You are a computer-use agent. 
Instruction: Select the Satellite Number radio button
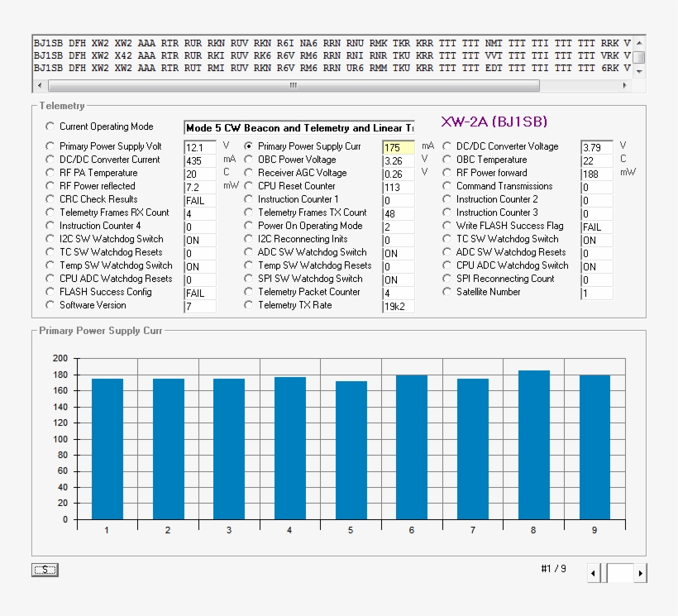(x=447, y=292)
